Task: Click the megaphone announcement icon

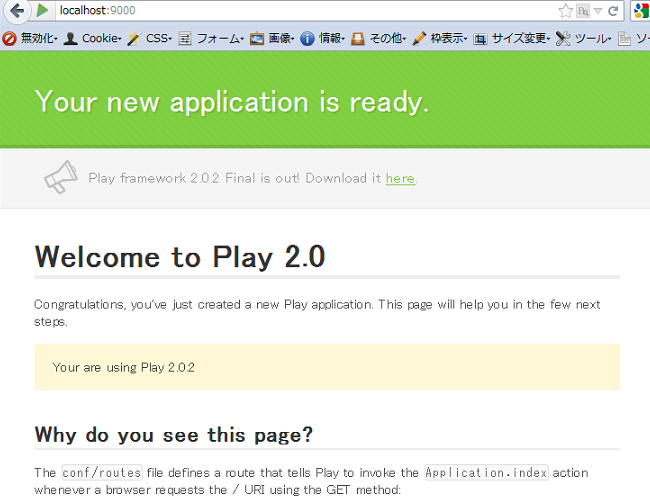Action: coord(61,177)
